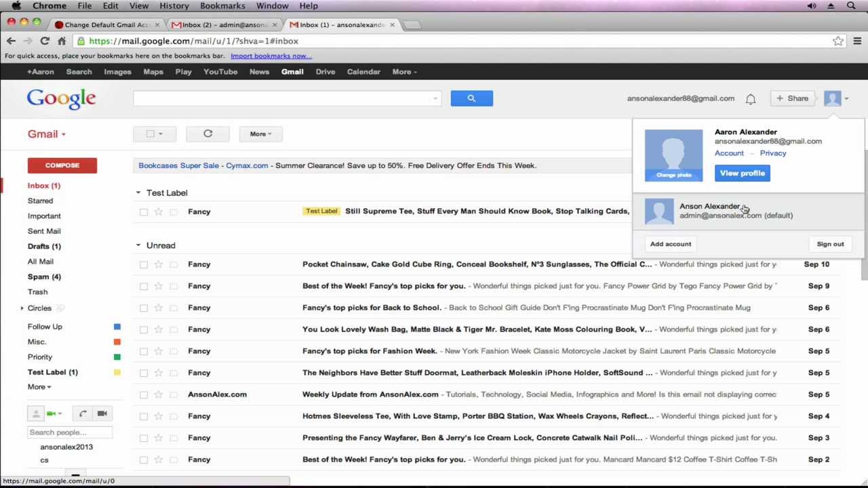Check the You Look Lovely Wash Bag checkbox
Viewport: 868px width, 488px height.
click(x=144, y=329)
